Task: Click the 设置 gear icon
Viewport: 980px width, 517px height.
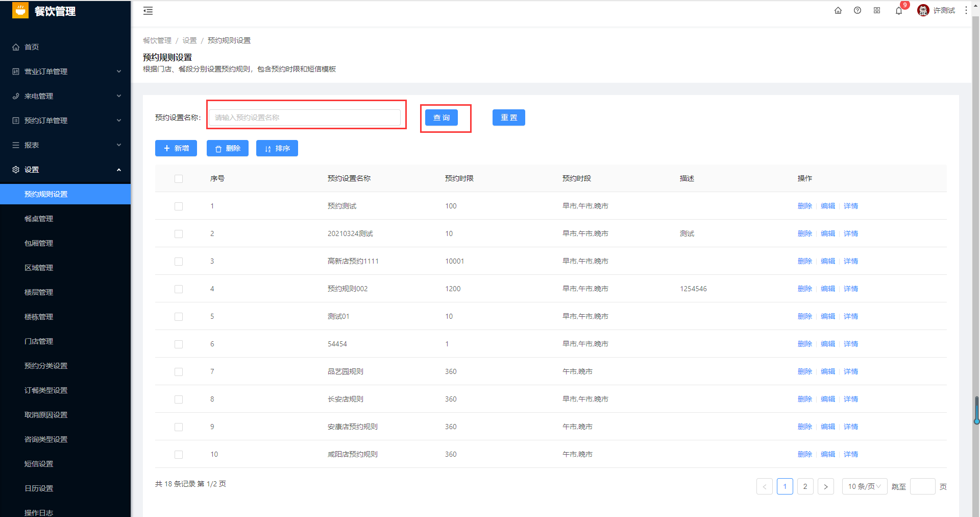Action: point(16,170)
